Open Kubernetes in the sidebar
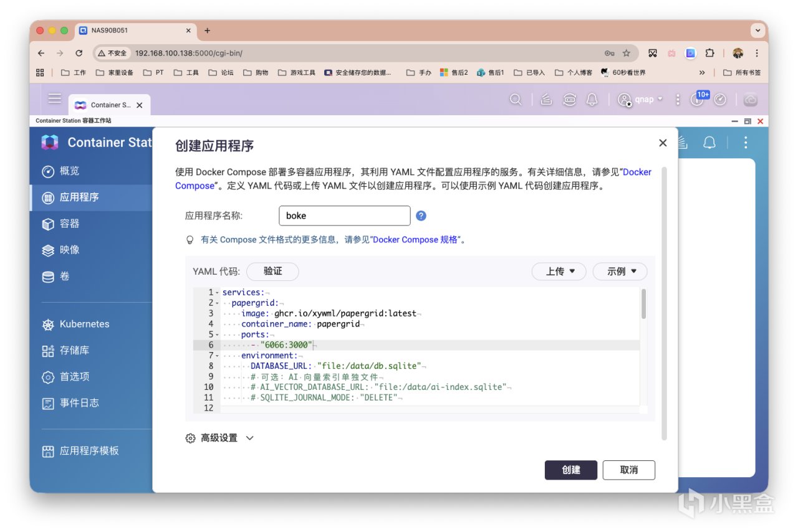This screenshot has height=532, width=798. [x=91, y=324]
